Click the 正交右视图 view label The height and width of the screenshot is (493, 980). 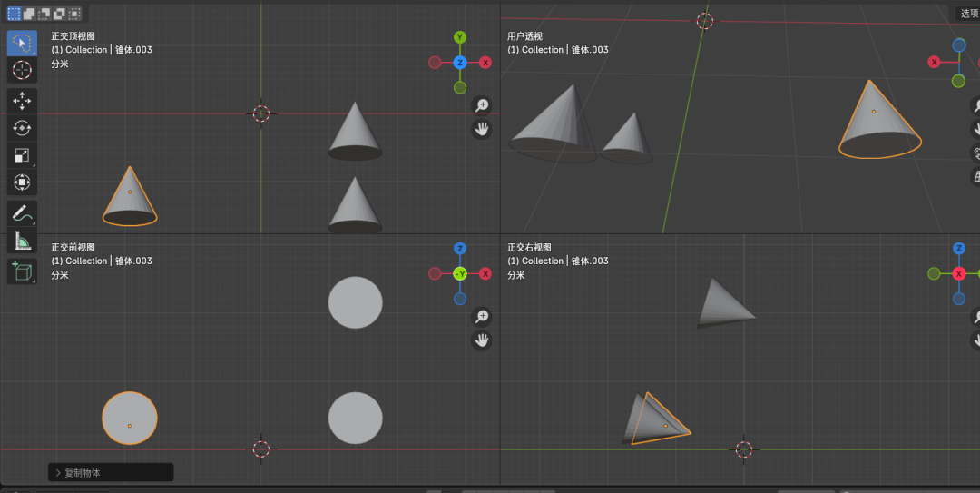coord(529,247)
